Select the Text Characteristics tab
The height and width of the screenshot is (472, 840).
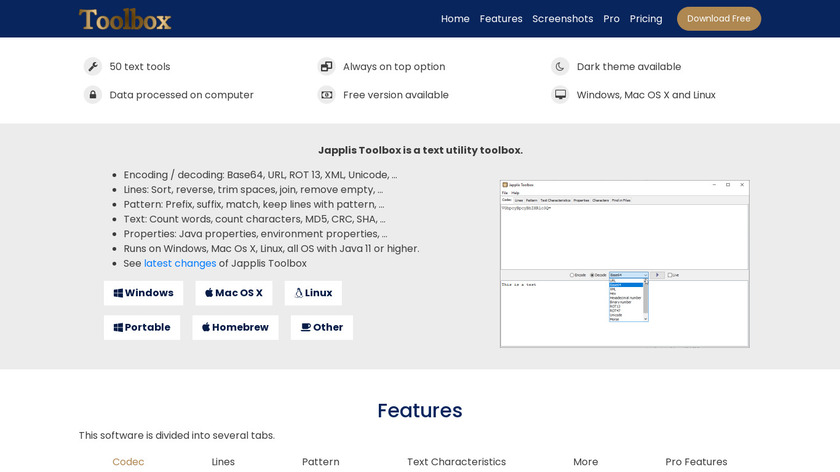click(x=456, y=462)
